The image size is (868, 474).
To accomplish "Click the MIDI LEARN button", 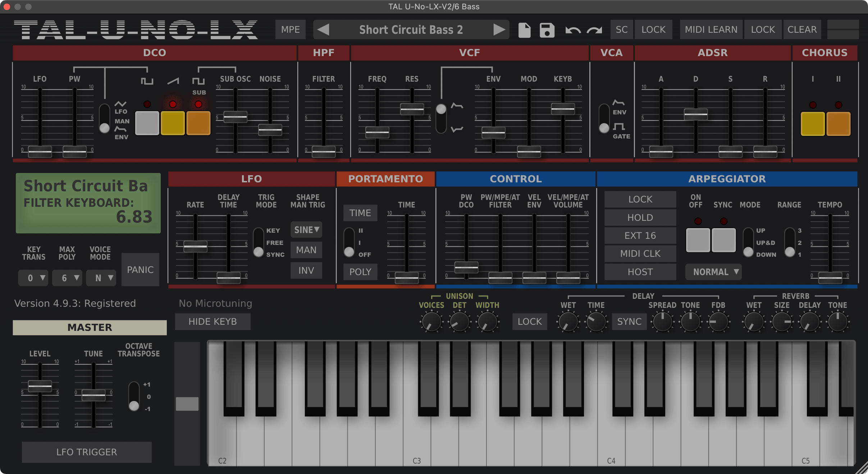I will pyautogui.click(x=711, y=29).
